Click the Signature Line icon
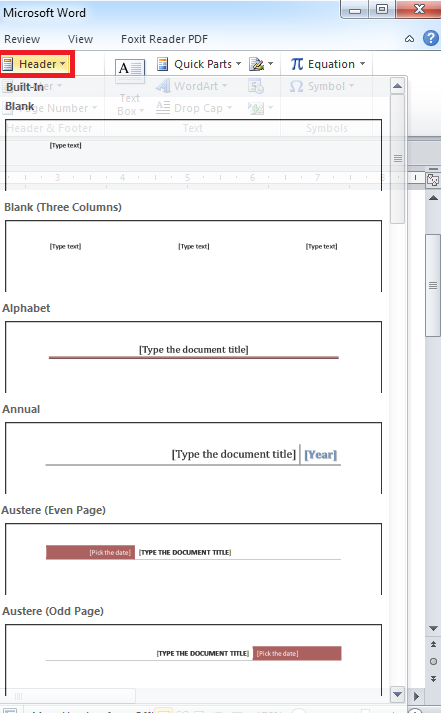This screenshot has height=713, width=441. click(256, 64)
